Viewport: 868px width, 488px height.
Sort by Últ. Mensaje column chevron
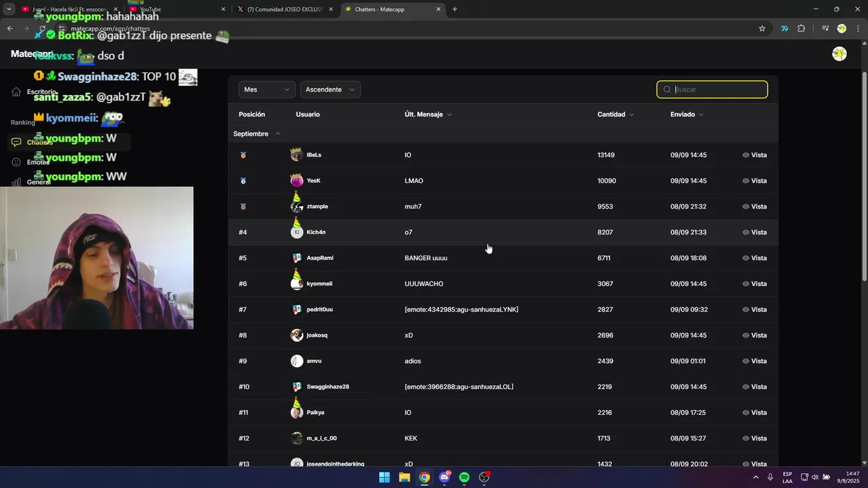tap(449, 115)
